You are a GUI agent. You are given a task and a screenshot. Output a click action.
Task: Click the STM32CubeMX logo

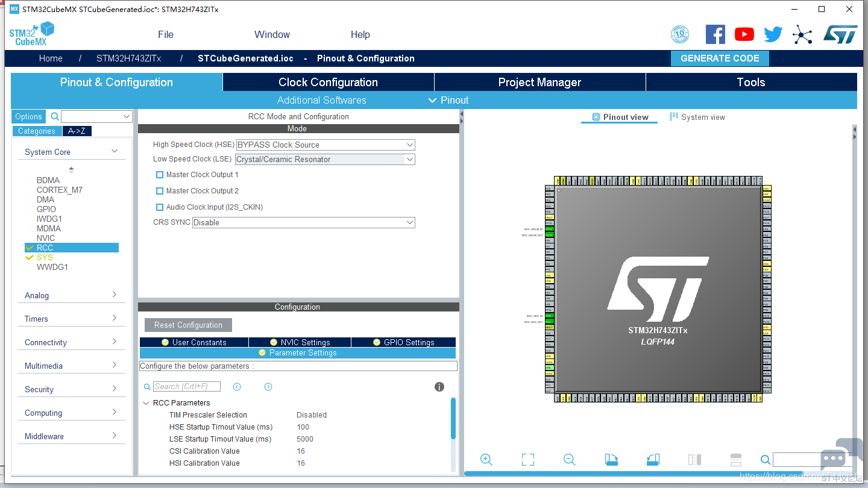(x=32, y=34)
